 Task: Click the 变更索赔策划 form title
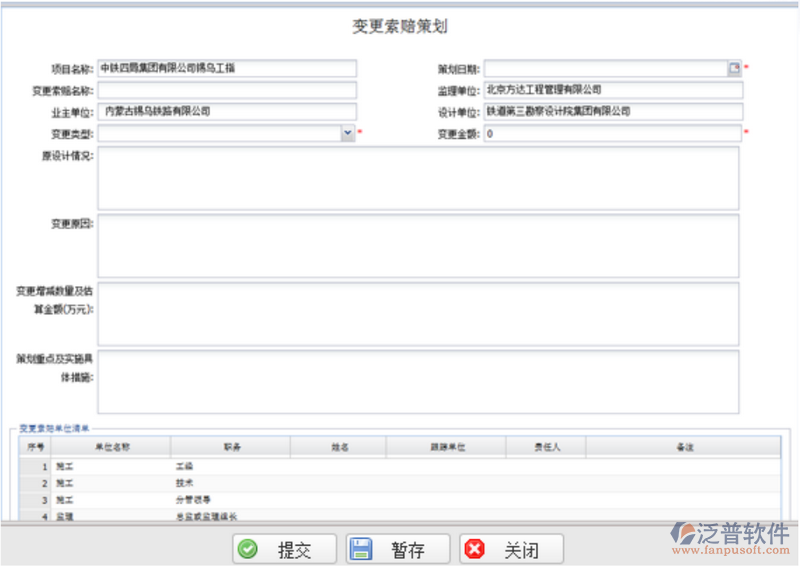click(x=399, y=26)
